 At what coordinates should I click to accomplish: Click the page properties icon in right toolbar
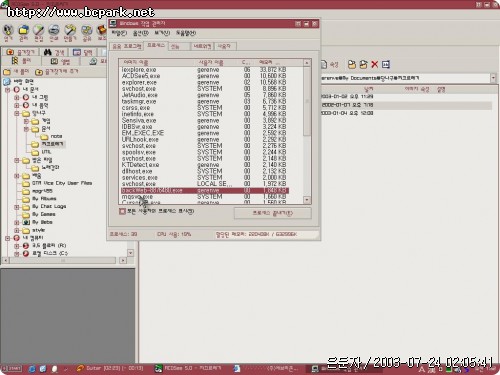click(x=324, y=64)
